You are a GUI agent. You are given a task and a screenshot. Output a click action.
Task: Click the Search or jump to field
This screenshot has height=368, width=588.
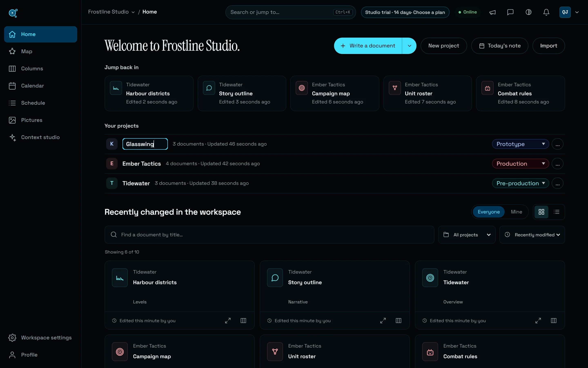pyautogui.click(x=291, y=12)
